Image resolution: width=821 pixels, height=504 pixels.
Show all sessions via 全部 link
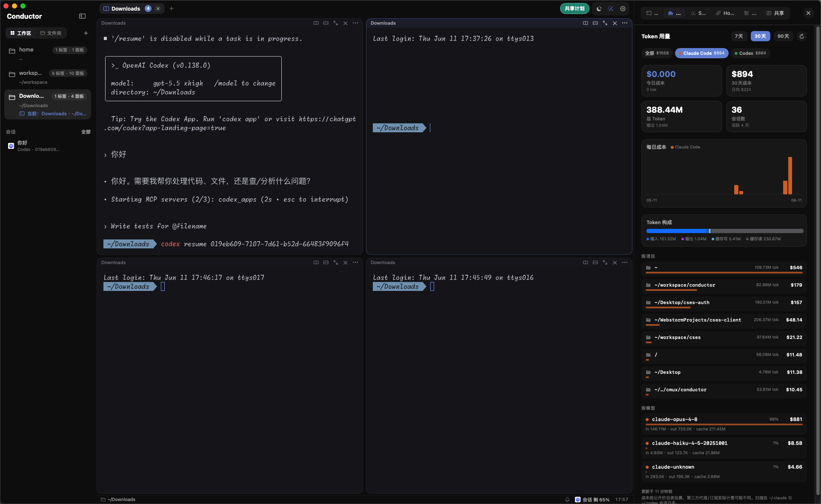86,132
